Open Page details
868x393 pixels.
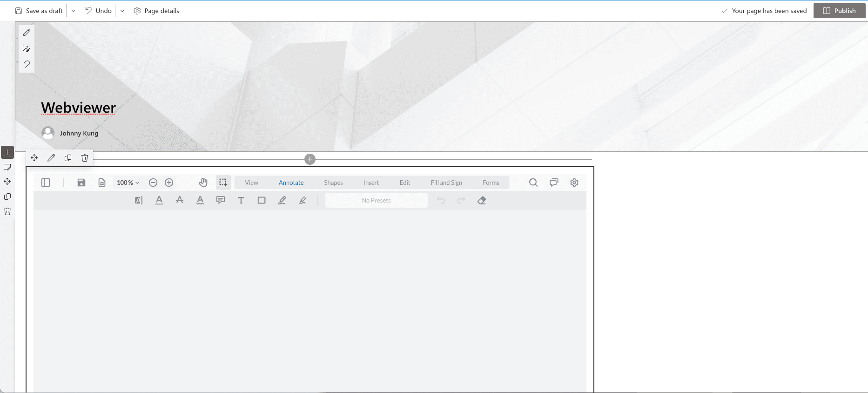pyautogui.click(x=156, y=11)
